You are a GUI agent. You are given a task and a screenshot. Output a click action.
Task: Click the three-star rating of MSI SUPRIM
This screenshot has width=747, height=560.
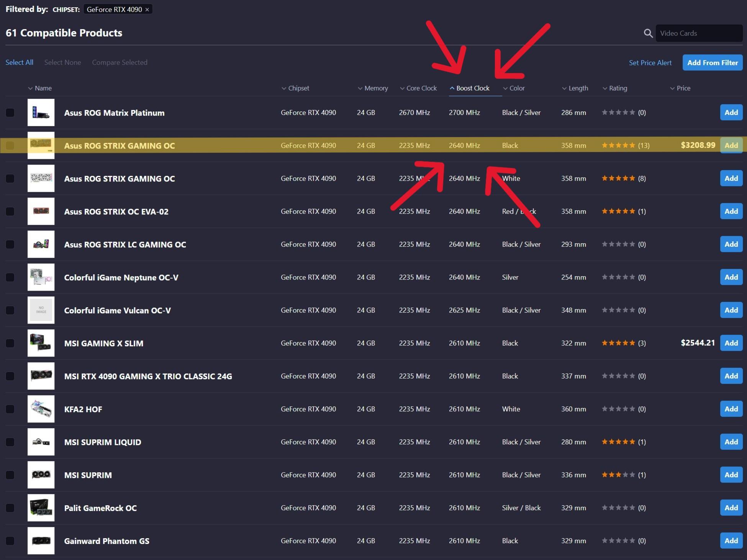click(x=618, y=475)
